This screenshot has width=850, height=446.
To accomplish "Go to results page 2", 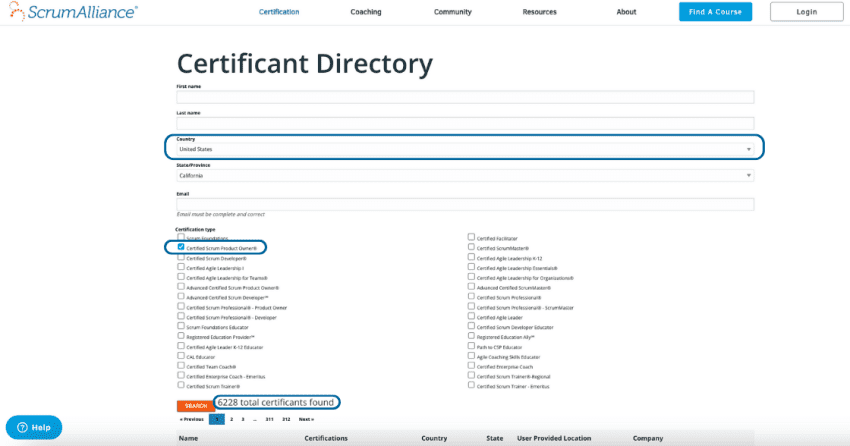I will tap(231, 419).
